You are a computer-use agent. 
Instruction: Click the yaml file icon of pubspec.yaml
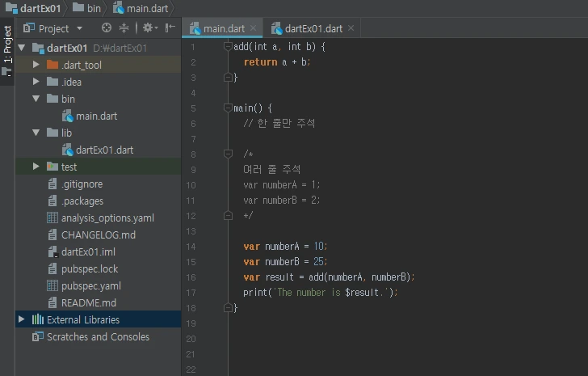pos(52,285)
